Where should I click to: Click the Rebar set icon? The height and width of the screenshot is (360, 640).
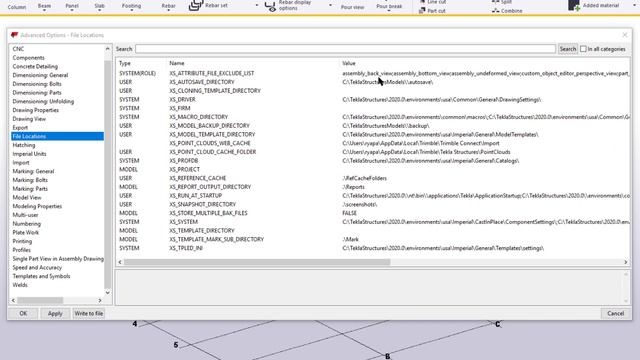(x=196, y=5)
